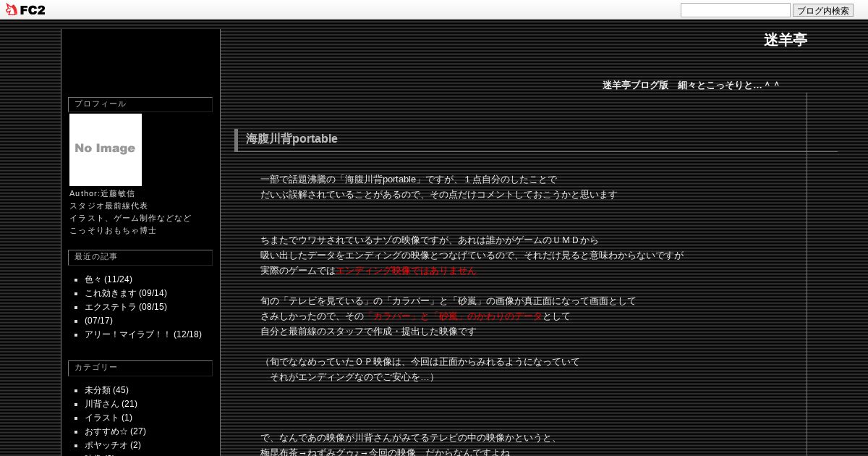The height and width of the screenshot is (456, 868).
Task: Open recent article dated (07/17)
Action: (98, 321)
